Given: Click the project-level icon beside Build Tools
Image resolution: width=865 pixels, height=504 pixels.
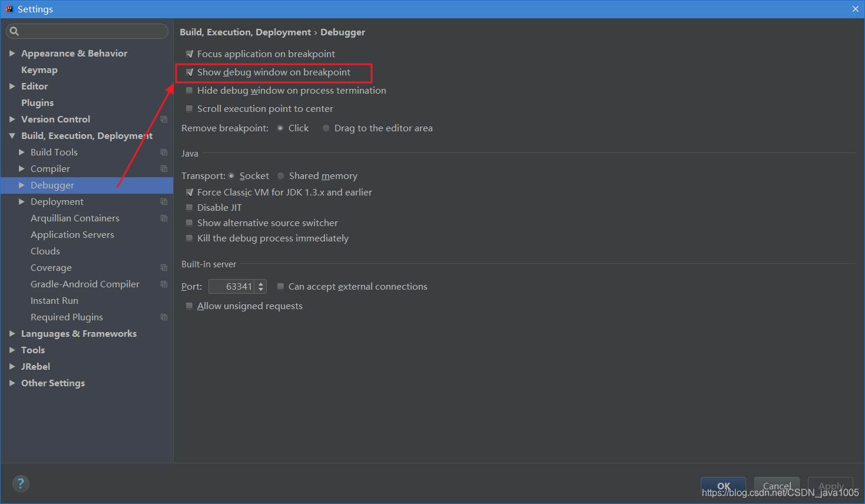Looking at the screenshot, I should [164, 152].
